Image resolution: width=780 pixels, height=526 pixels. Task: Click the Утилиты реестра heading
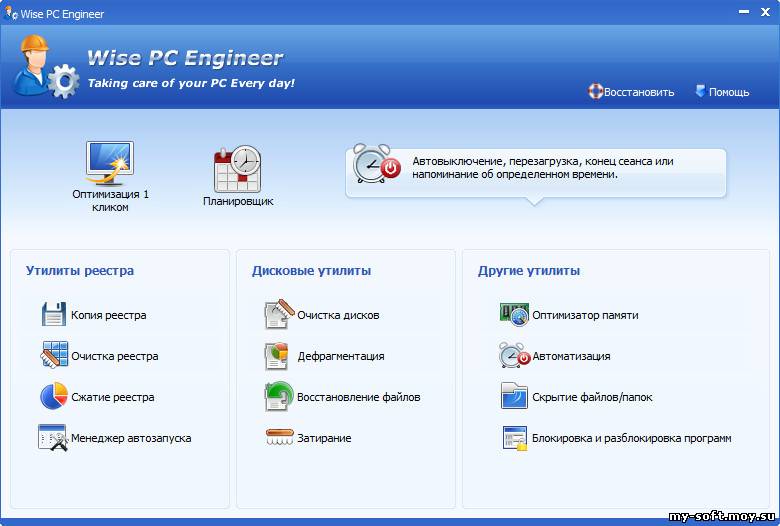tap(80, 271)
